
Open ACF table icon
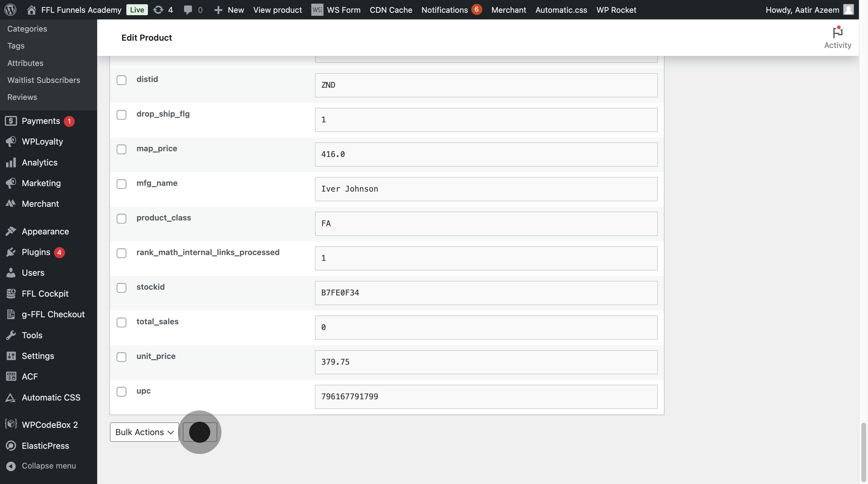pos(11,376)
